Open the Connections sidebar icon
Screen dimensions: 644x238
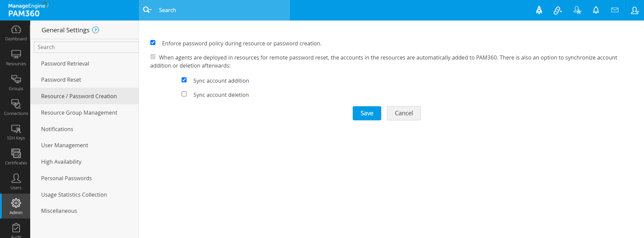tap(16, 107)
